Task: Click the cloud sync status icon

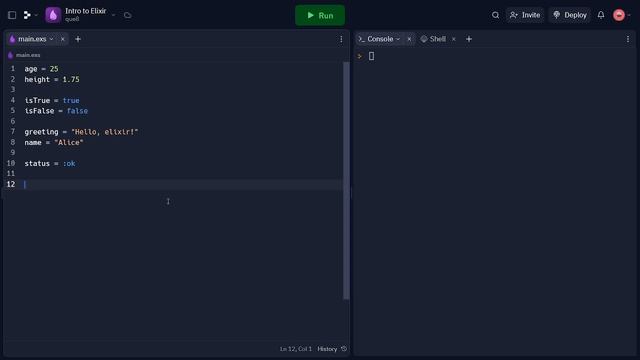Action: (x=127, y=15)
